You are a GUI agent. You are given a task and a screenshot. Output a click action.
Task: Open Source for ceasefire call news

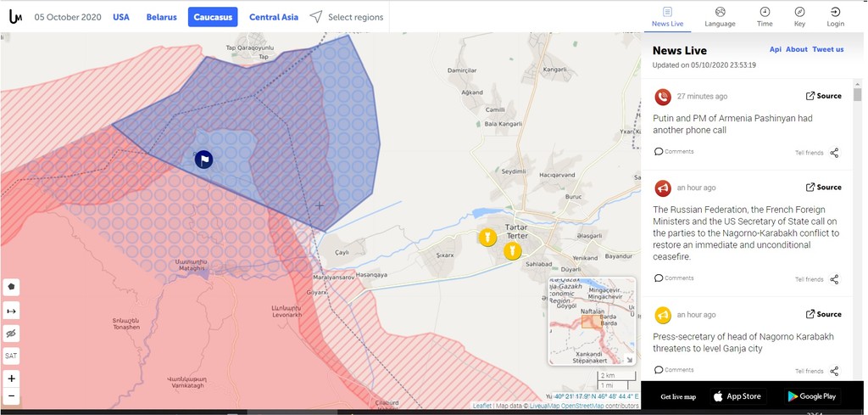coord(824,188)
